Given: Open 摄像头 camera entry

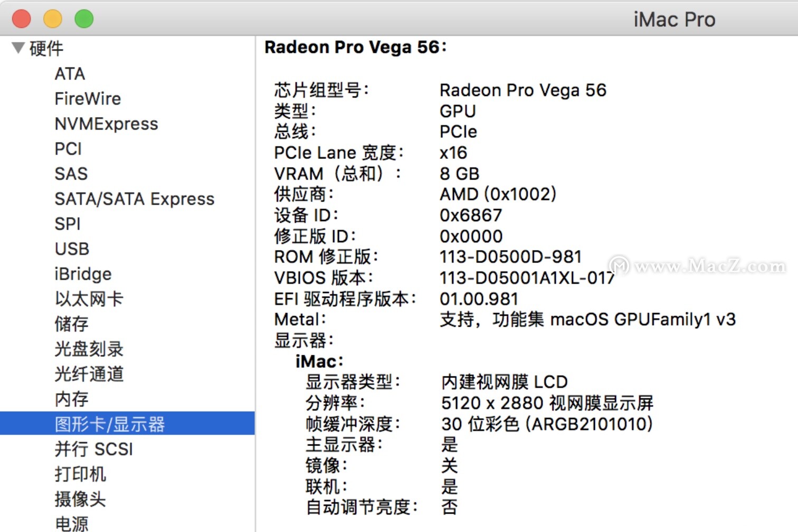Looking at the screenshot, I should point(80,499).
